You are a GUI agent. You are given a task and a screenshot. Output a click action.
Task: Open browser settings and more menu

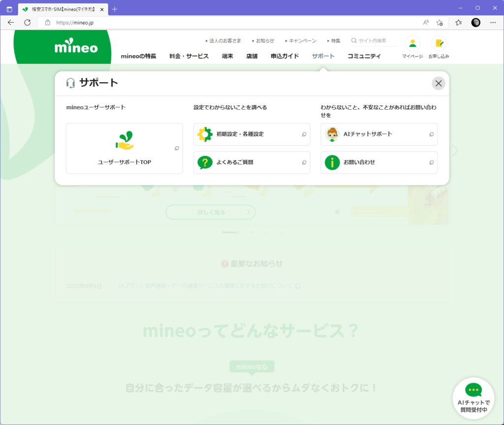click(x=493, y=23)
